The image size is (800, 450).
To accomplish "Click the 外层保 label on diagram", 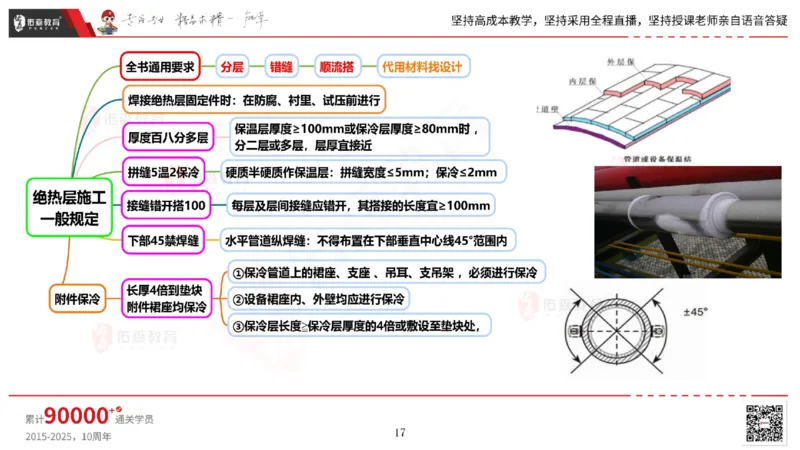I will point(621,62).
